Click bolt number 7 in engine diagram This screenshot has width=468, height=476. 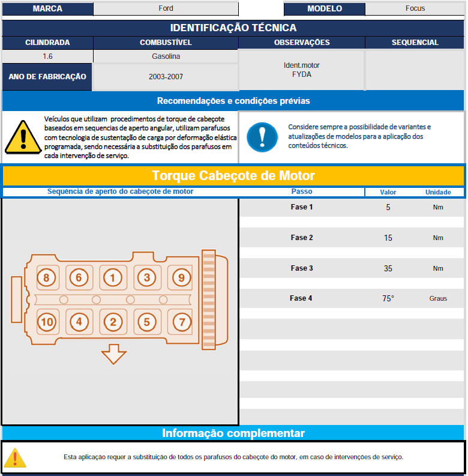[x=181, y=322]
